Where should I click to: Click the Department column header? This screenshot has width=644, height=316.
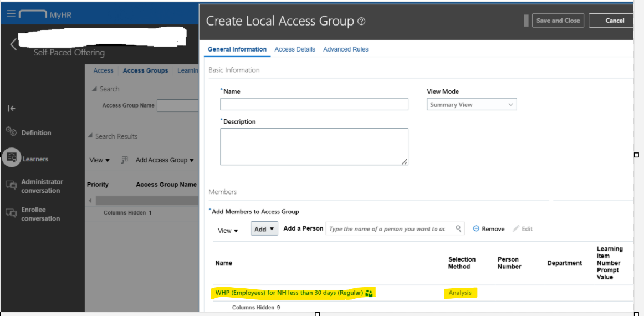pyautogui.click(x=564, y=263)
